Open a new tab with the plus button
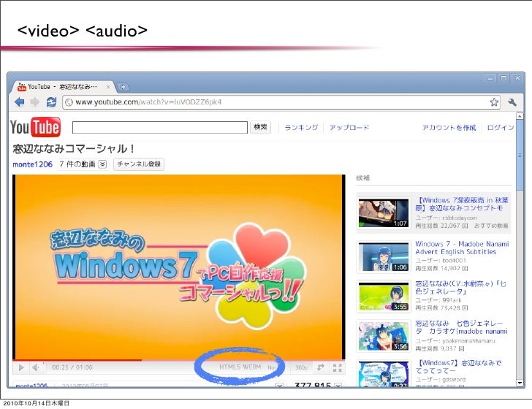The image size is (532, 409). (x=123, y=87)
